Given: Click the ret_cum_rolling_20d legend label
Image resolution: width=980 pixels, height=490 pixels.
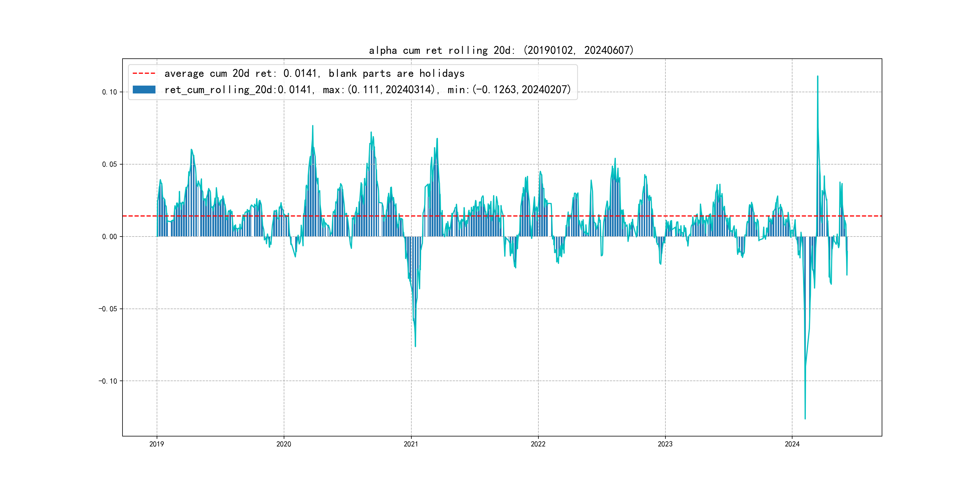Looking at the screenshot, I should click(367, 90).
